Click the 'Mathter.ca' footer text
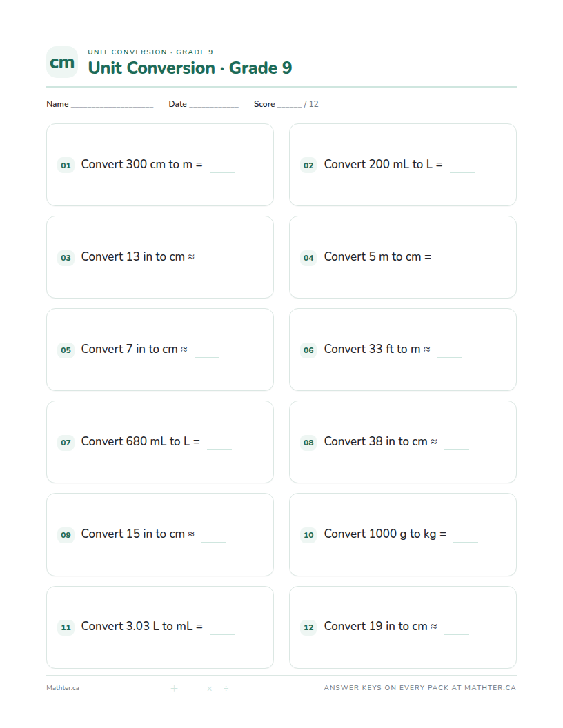This screenshot has width=563, height=728. point(63,688)
